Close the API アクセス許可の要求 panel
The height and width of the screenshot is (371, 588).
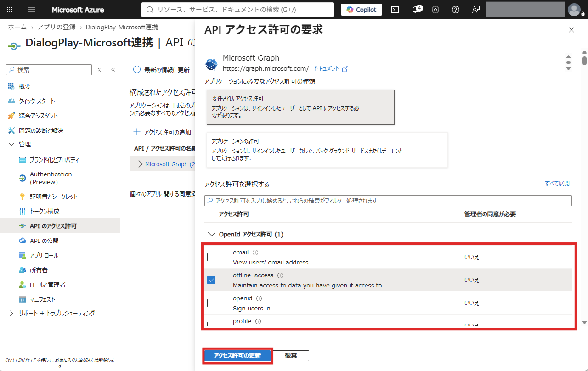(571, 30)
